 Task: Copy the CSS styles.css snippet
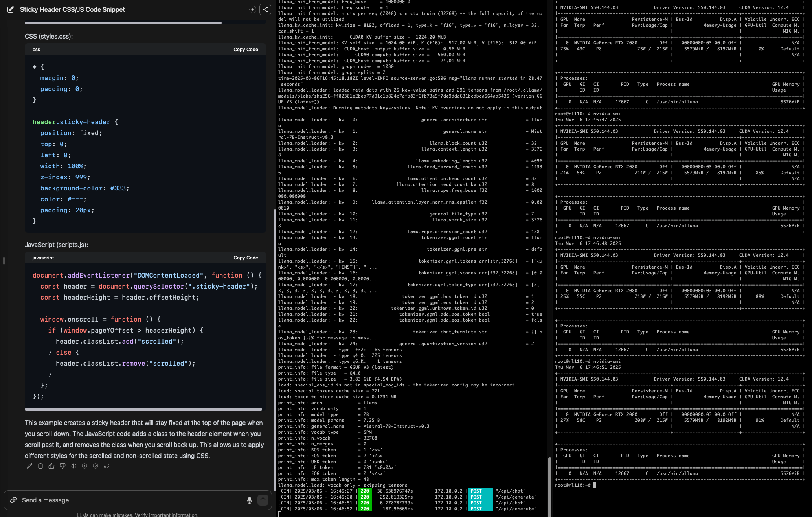coord(245,49)
